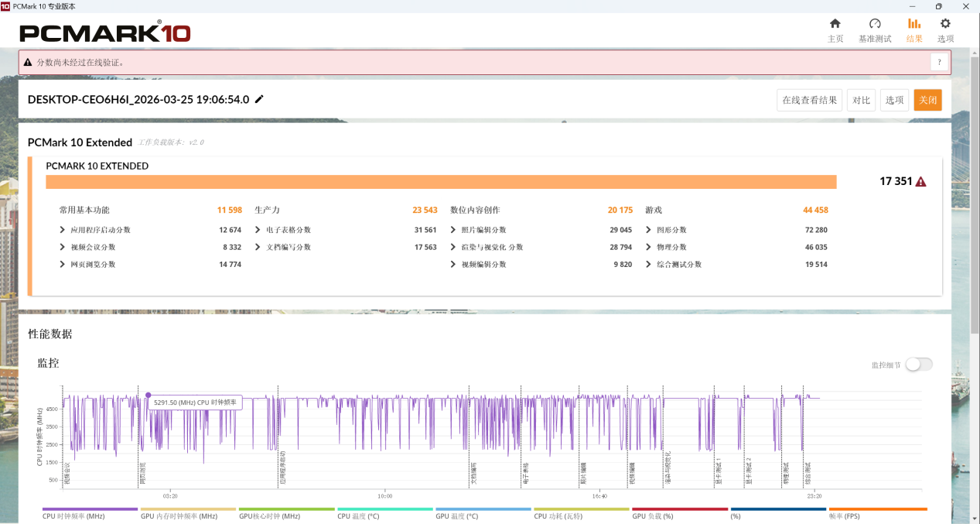Toggle the 监控细节 switch
Viewport: 980px width, 524px height.
tap(919, 365)
